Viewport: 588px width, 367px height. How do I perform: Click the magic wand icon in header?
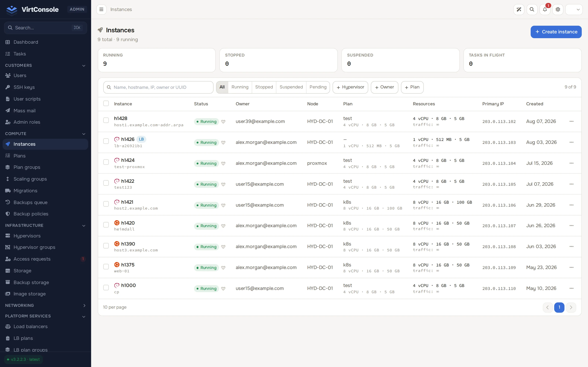pos(519,10)
